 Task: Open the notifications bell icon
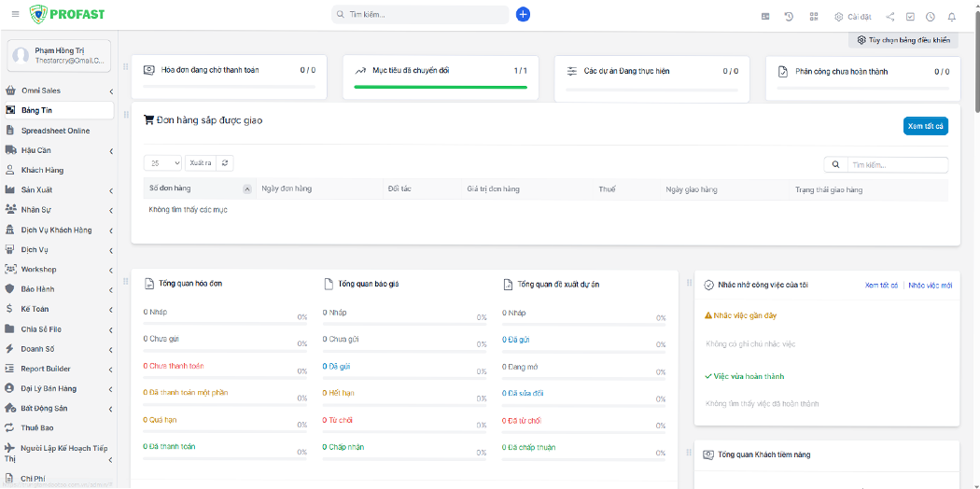coord(951,17)
